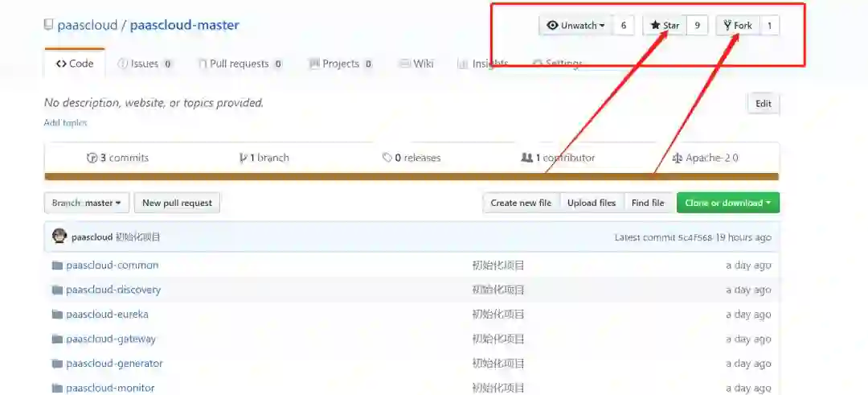Open the paascloud-eureka folder

coord(108,314)
